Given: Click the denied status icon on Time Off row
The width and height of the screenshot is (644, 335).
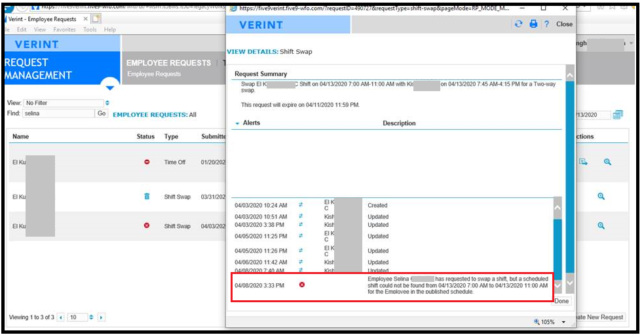Looking at the screenshot, I should (x=147, y=162).
